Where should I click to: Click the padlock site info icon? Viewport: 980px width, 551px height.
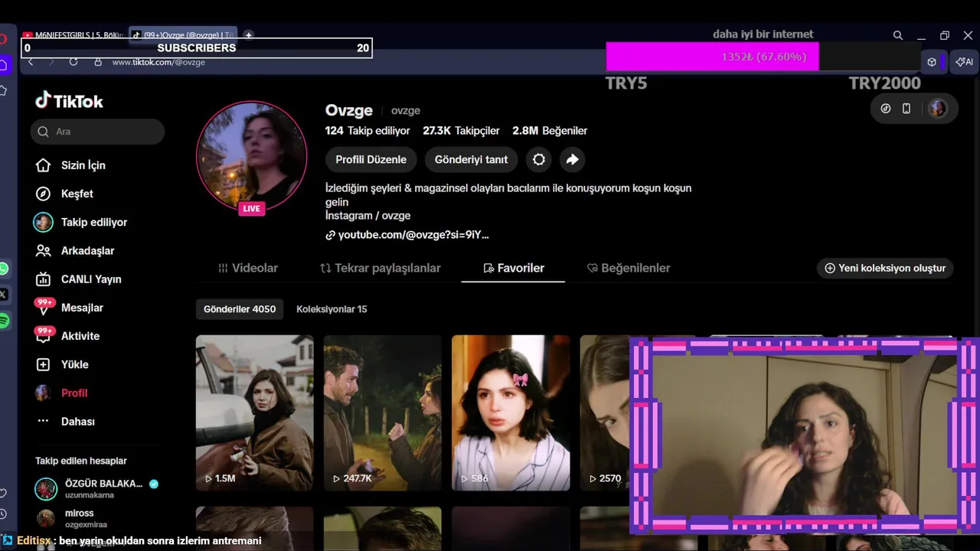(98, 62)
